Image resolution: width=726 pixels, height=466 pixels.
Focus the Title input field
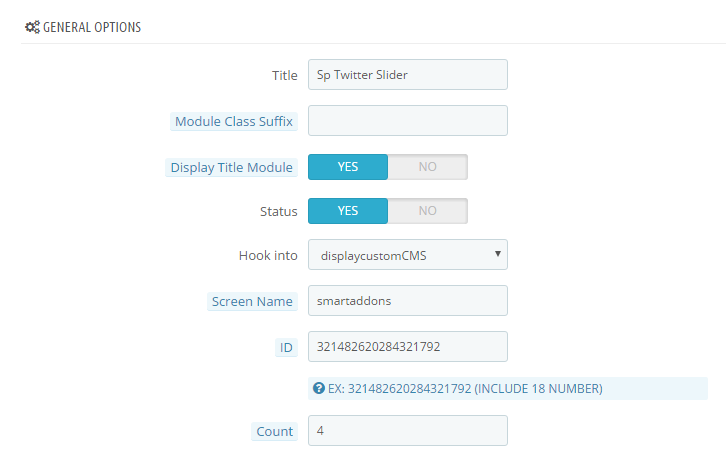click(408, 75)
